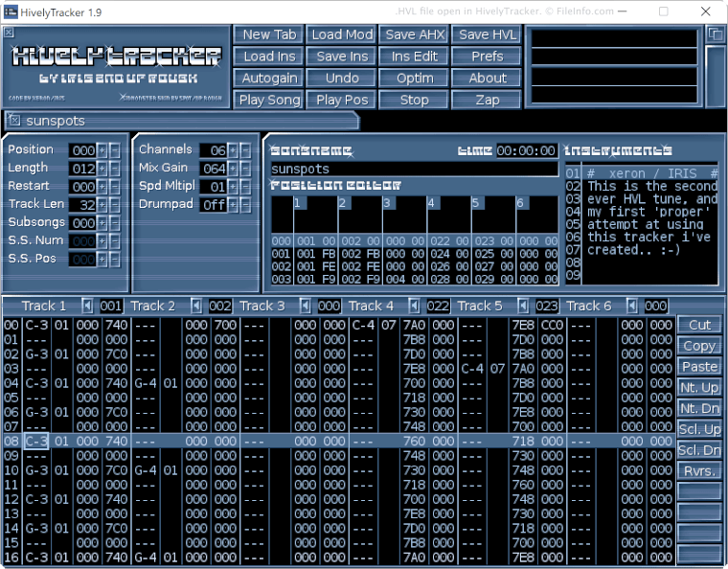Increase Position value with plus icon
The height and width of the screenshot is (569, 728).
(x=102, y=150)
